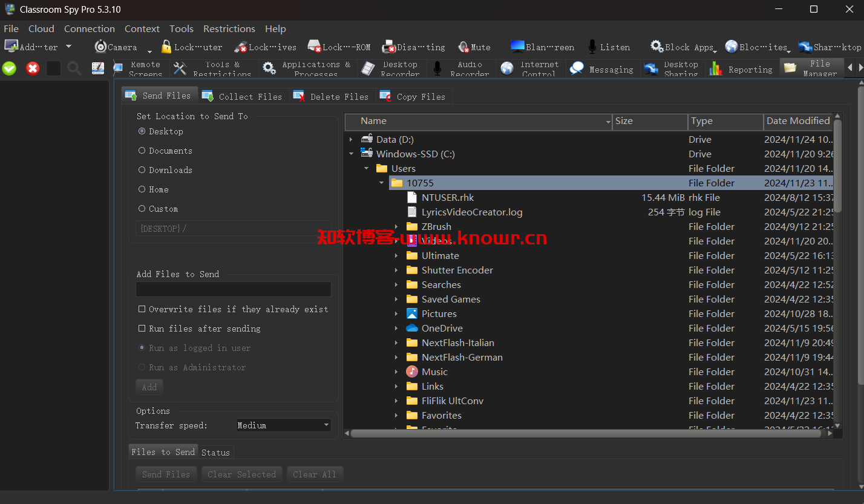The image size is (864, 504).
Task: Sort by the Size column header
Action: pos(650,121)
